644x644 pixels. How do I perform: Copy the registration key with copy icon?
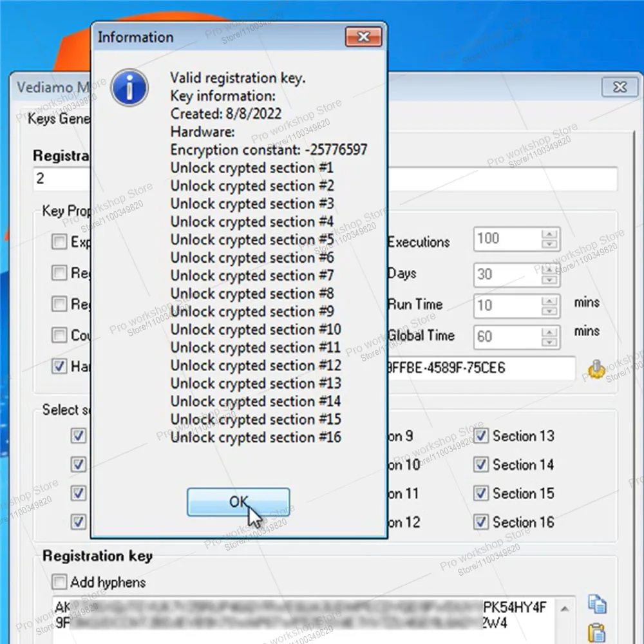coord(597,605)
